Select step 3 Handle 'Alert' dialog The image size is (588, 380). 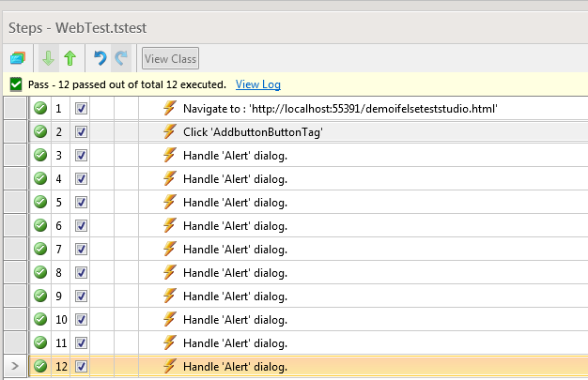(235, 156)
